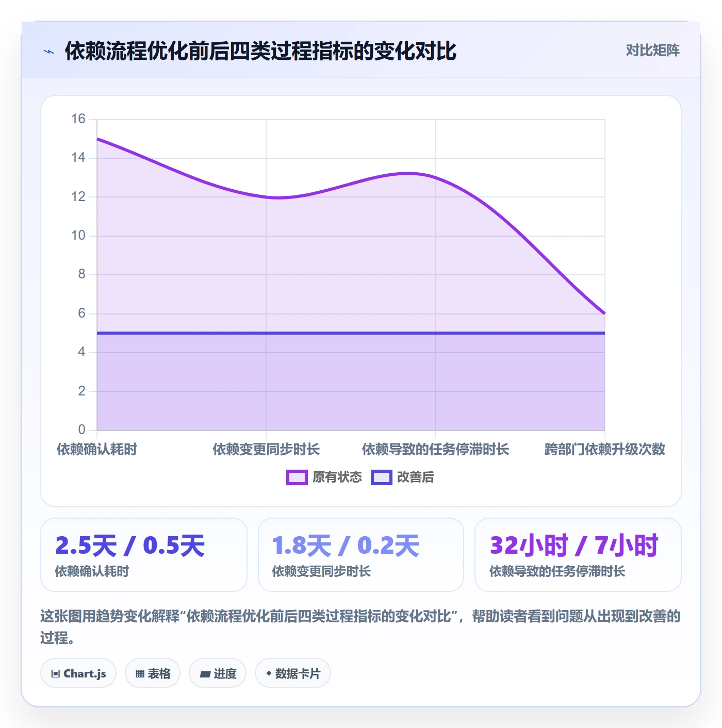The width and height of the screenshot is (722, 728).
Task: Click the 依赖导致的任务停滞时长 x-axis label
Action: [435, 450]
